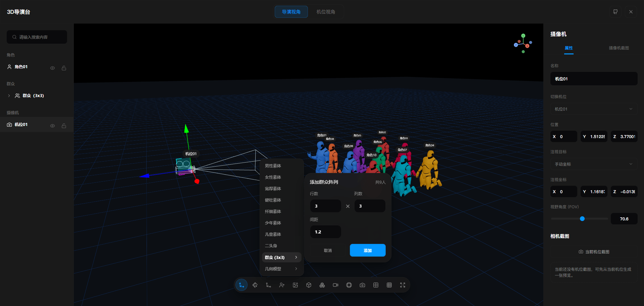
Task: Click the FOV slider handle
Action: (582, 219)
